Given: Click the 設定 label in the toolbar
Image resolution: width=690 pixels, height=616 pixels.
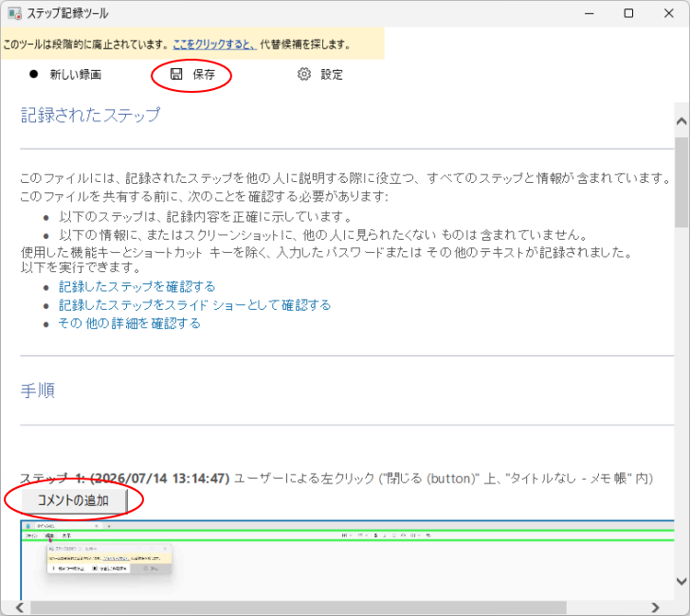Looking at the screenshot, I should [332, 74].
